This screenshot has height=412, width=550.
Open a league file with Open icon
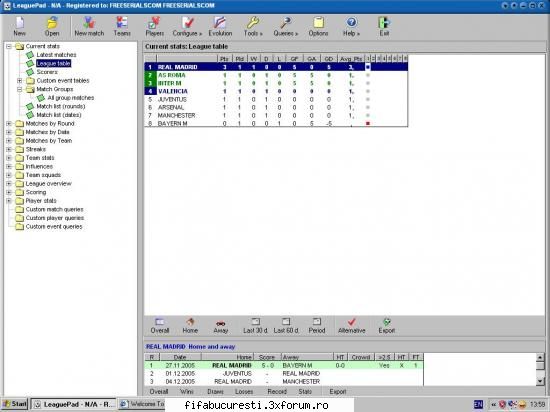52,27
